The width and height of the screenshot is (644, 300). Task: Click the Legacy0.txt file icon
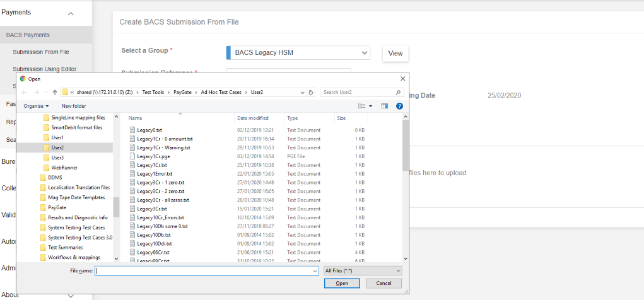tap(132, 130)
